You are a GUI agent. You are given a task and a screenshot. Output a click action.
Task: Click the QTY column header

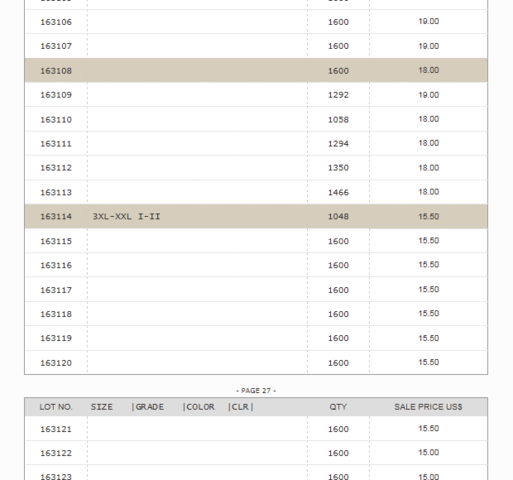pos(338,407)
